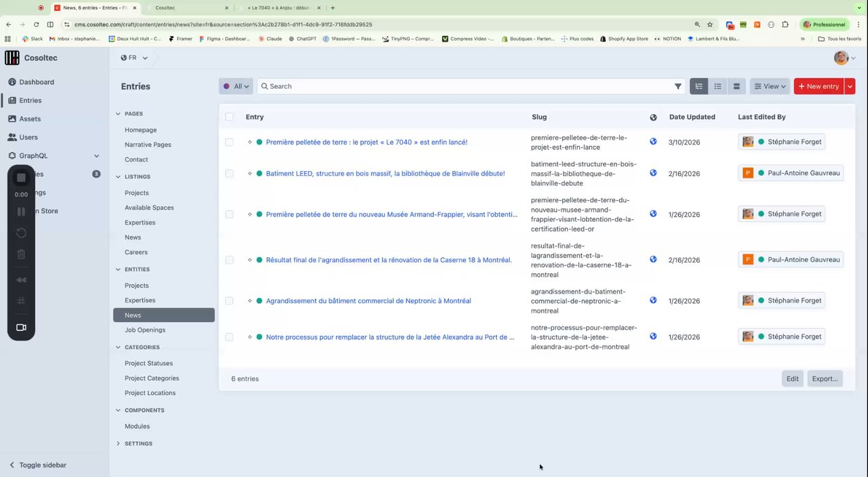Click the globe icon for first entry
Screen dimensions: 868x477
tap(653, 142)
